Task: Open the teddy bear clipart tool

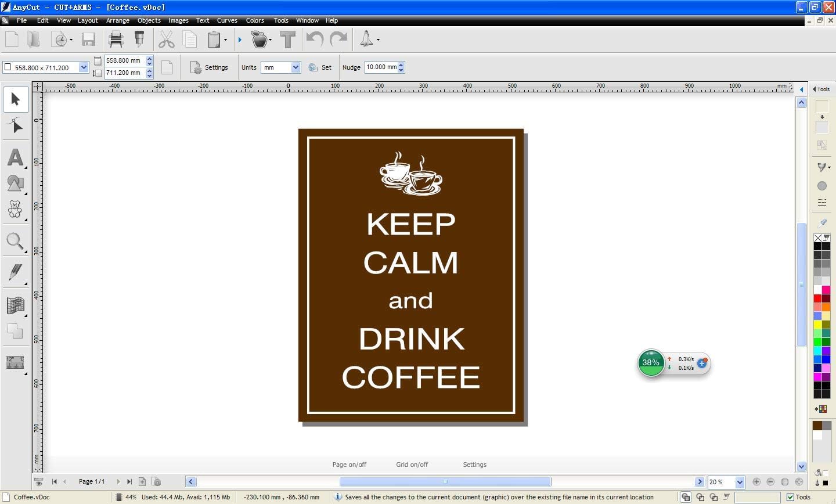Action: coord(16,210)
